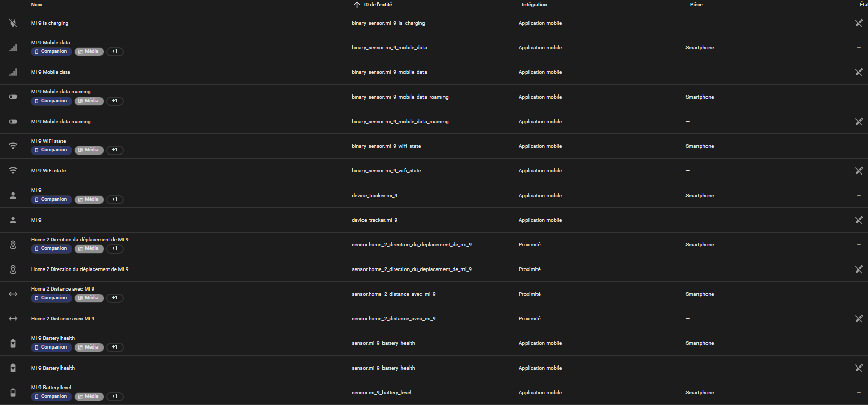Image resolution: width=868 pixels, height=405 pixels.
Task: Click unavailable status icon on unlabeled Battery health row
Action: point(859,368)
